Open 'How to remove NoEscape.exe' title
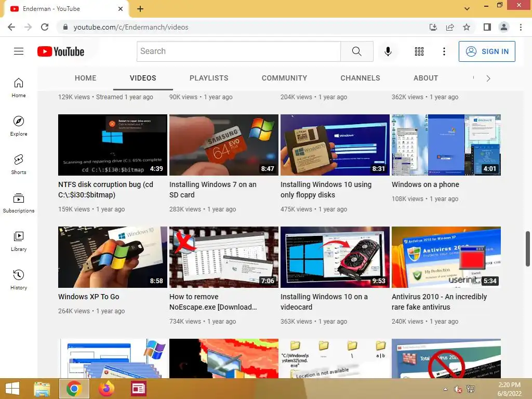 pos(213,302)
